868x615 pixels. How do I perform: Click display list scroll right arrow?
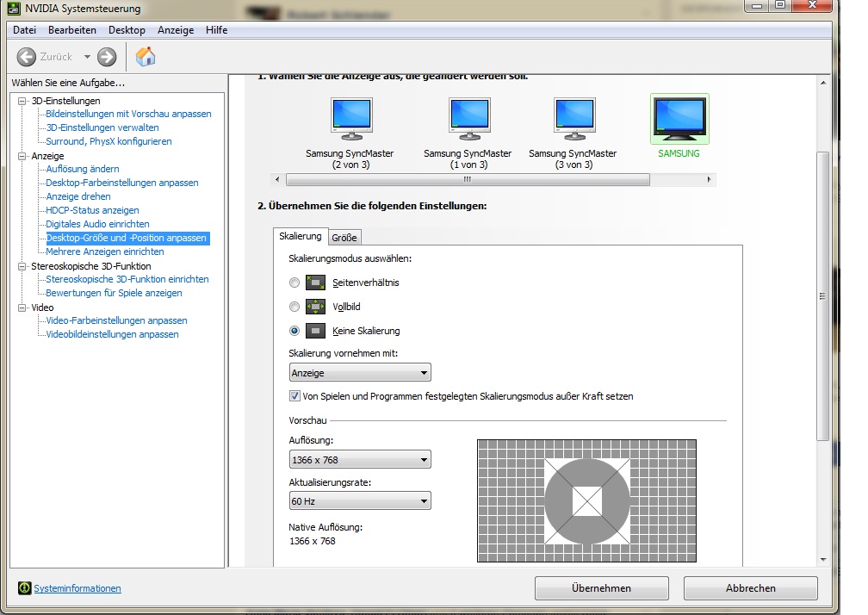coord(710,179)
